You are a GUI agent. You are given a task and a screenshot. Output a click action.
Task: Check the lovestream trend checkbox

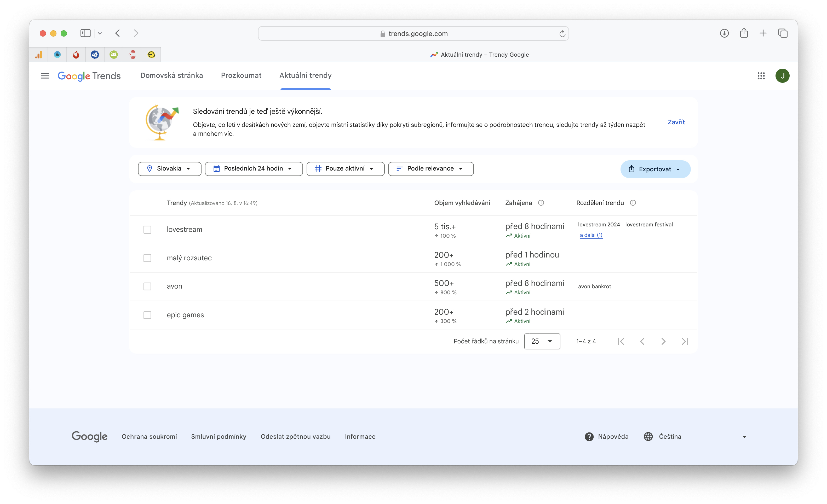pyautogui.click(x=147, y=230)
